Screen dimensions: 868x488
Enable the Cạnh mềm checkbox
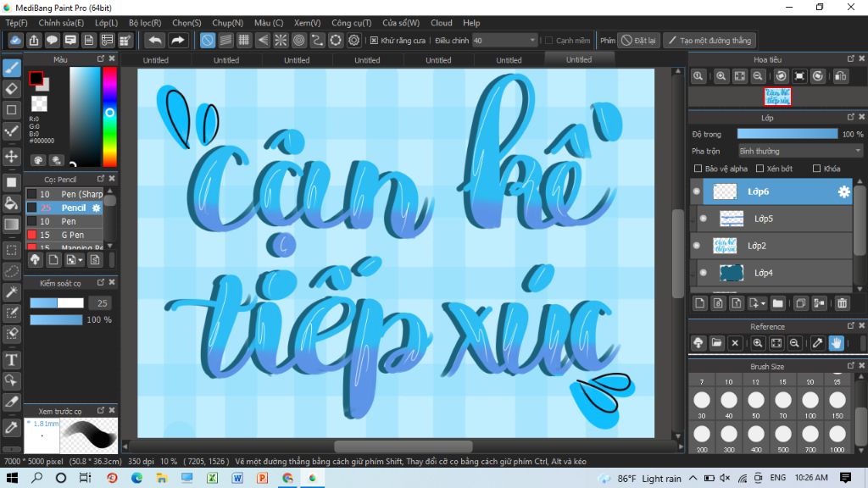pyautogui.click(x=549, y=41)
